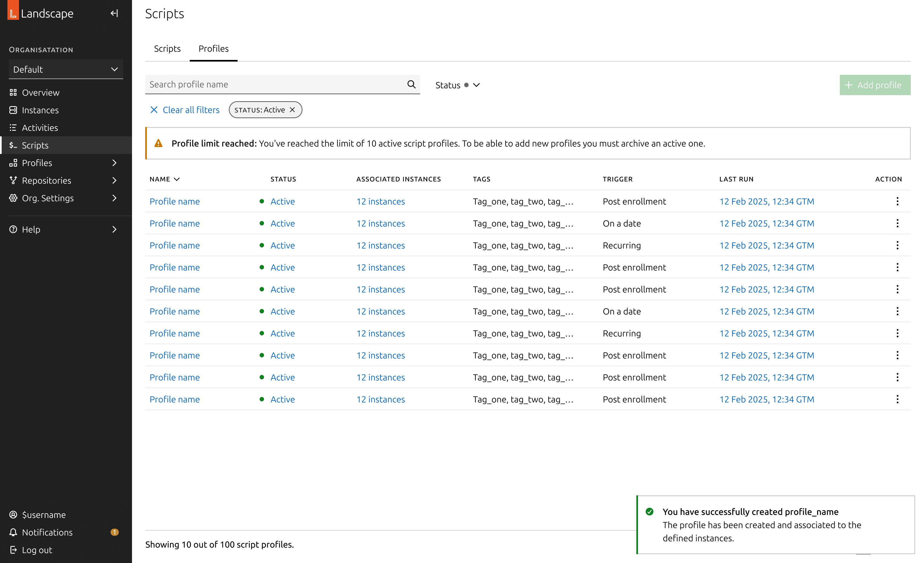Click the 'successfully created profile_name' toast title

pos(750,512)
